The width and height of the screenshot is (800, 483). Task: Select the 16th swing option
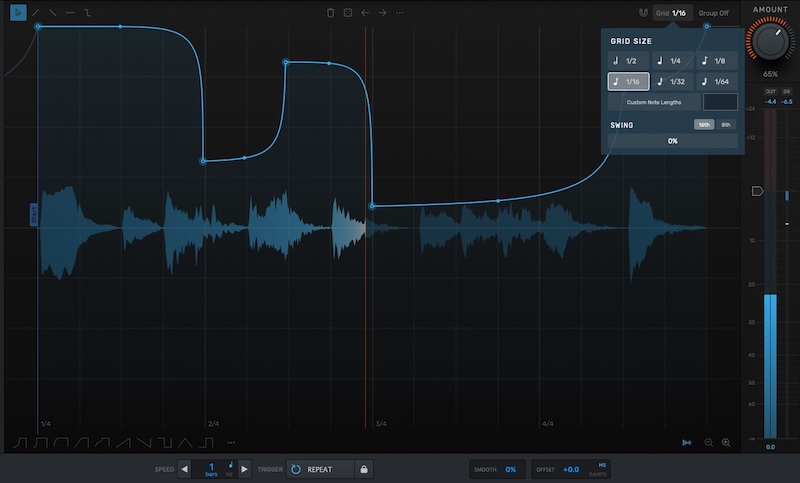tap(705, 125)
